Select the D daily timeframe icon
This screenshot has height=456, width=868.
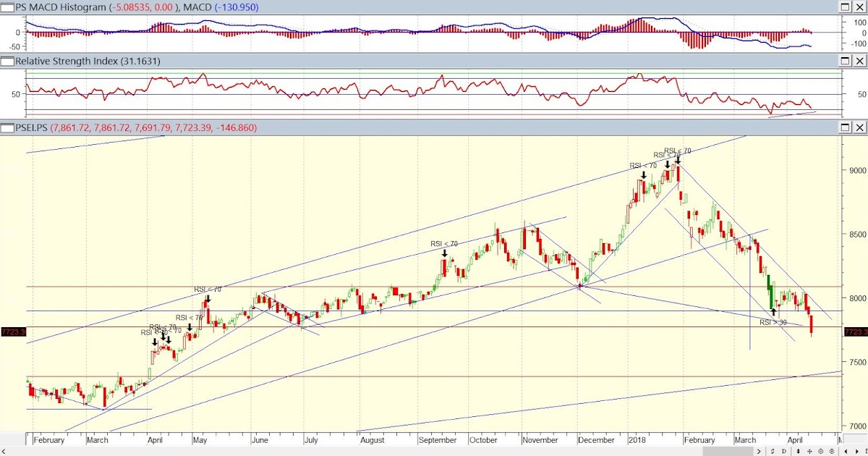pos(784,451)
